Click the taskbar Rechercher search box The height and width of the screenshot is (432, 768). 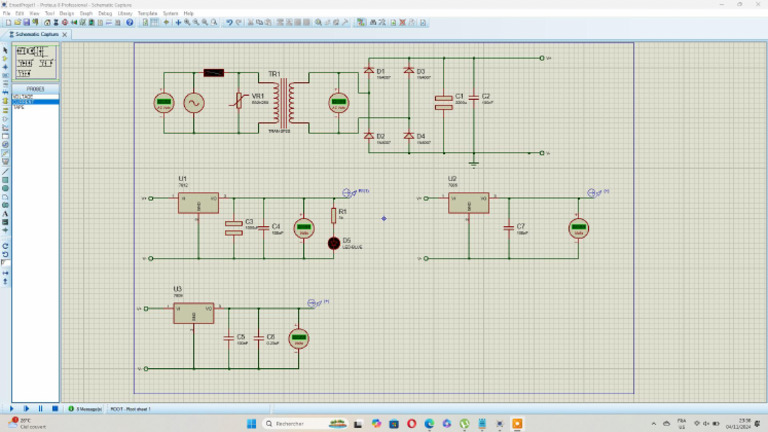[x=305, y=424]
